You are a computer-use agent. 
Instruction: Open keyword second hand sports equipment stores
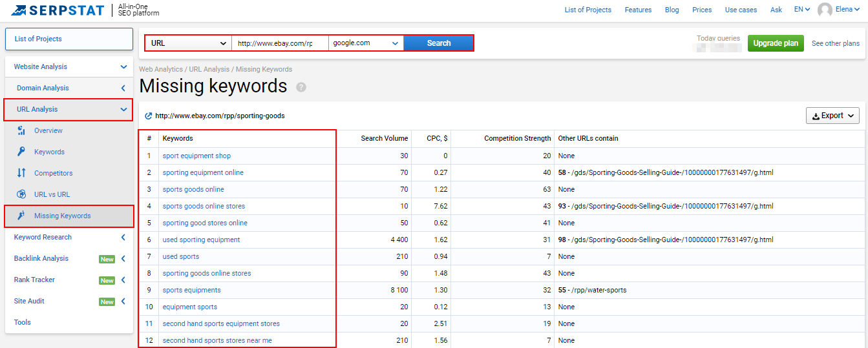(221, 323)
